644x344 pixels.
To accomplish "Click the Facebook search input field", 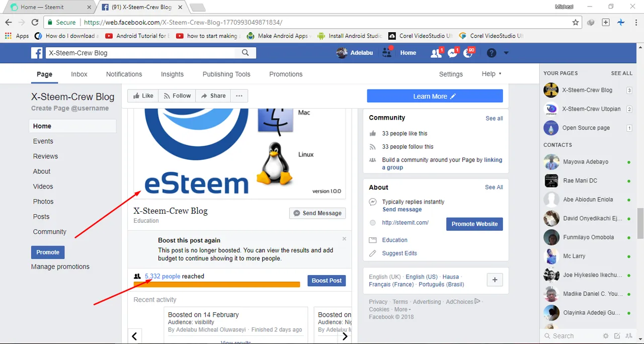I will [x=140, y=53].
